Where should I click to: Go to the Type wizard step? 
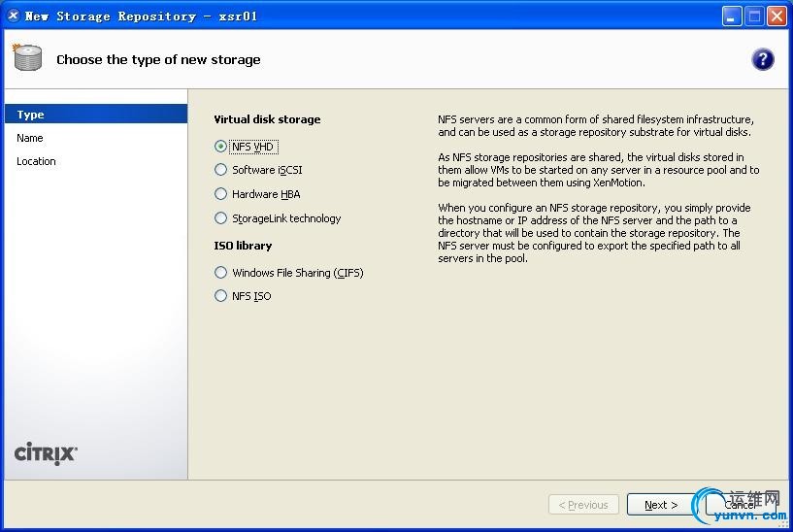(x=96, y=115)
